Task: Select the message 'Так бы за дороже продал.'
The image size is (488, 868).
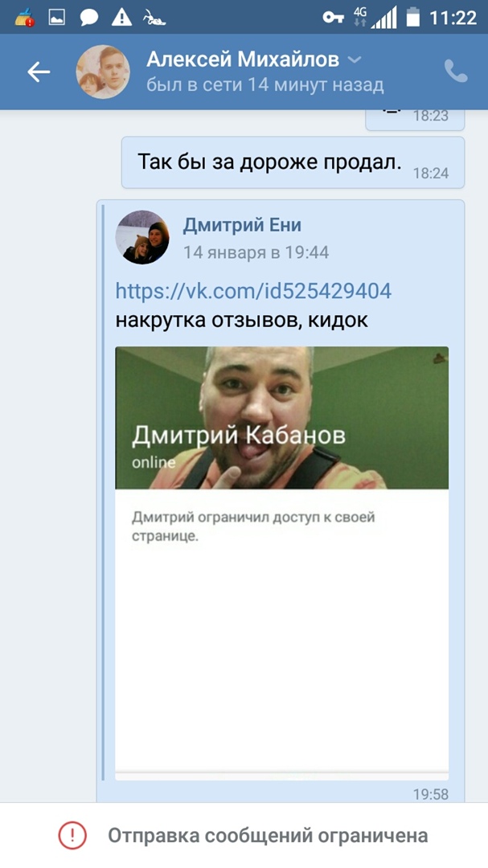Action: tap(293, 162)
